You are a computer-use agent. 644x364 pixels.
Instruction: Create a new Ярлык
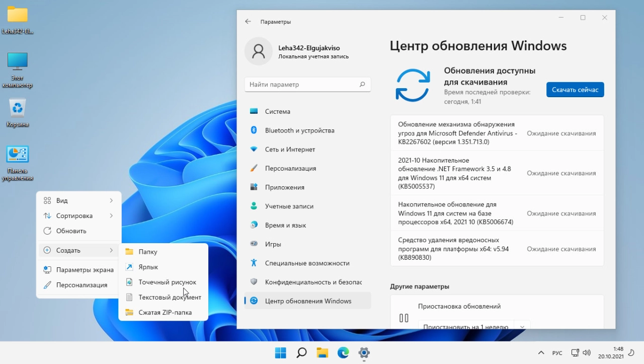coord(163,267)
